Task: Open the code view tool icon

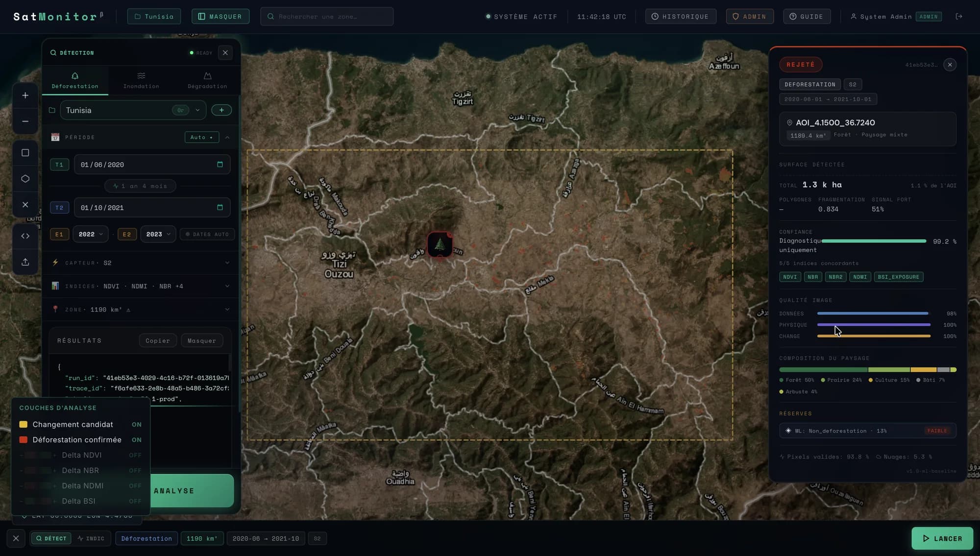Action: [25, 236]
